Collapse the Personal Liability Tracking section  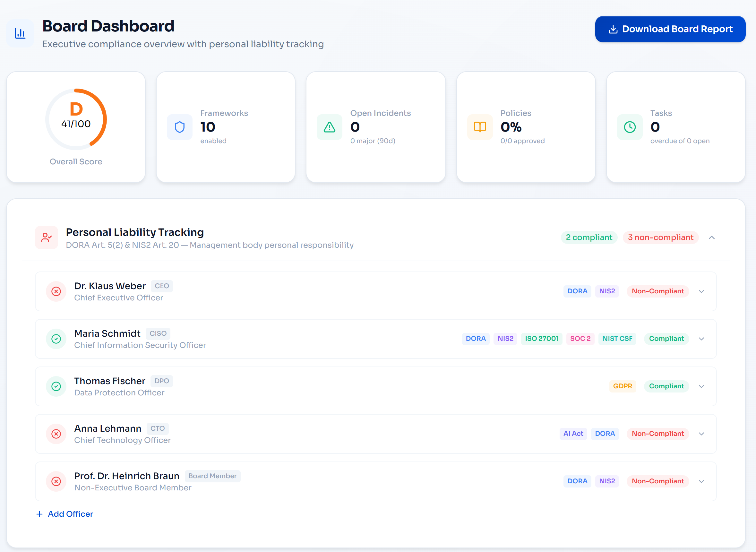pos(712,237)
